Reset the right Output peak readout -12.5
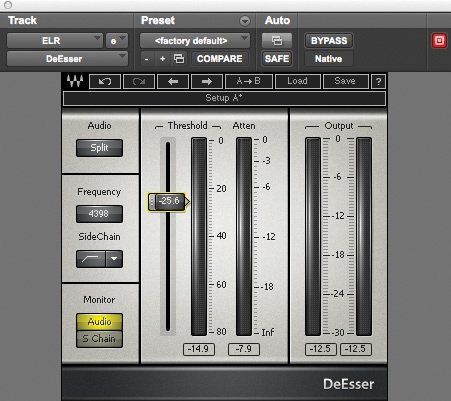451x401 pixels. point(356,349)
